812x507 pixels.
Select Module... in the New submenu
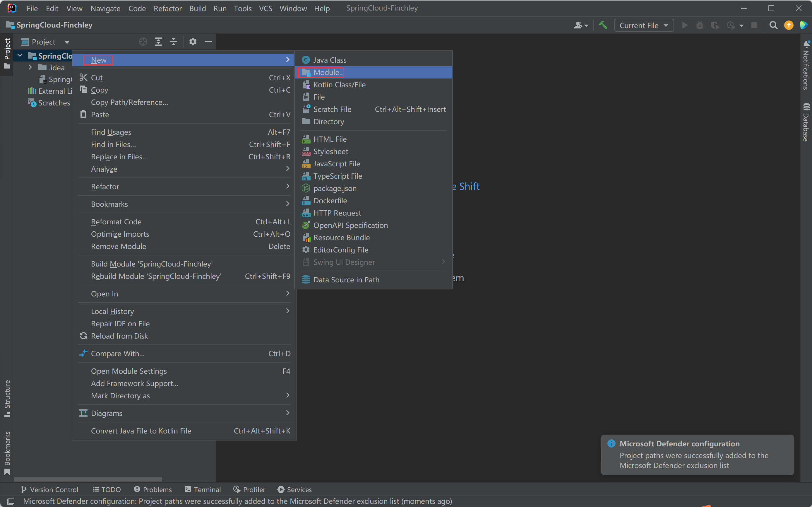pos(373,72)
